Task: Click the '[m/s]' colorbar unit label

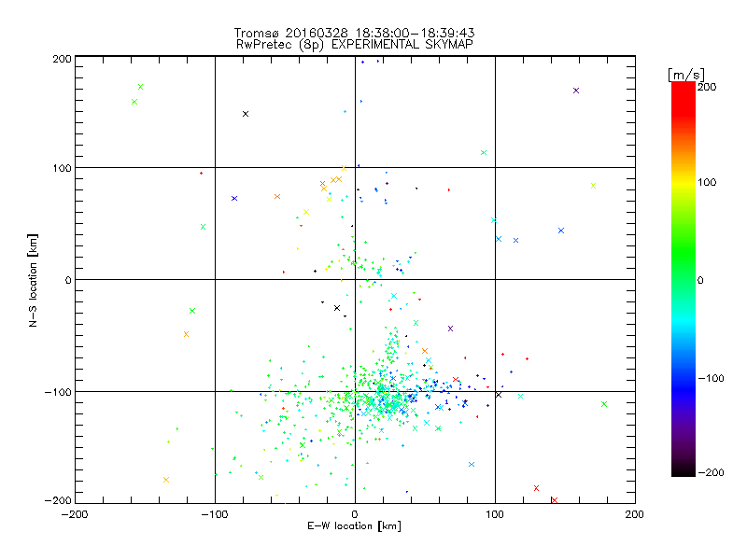Action: click(x=686, y=75)
